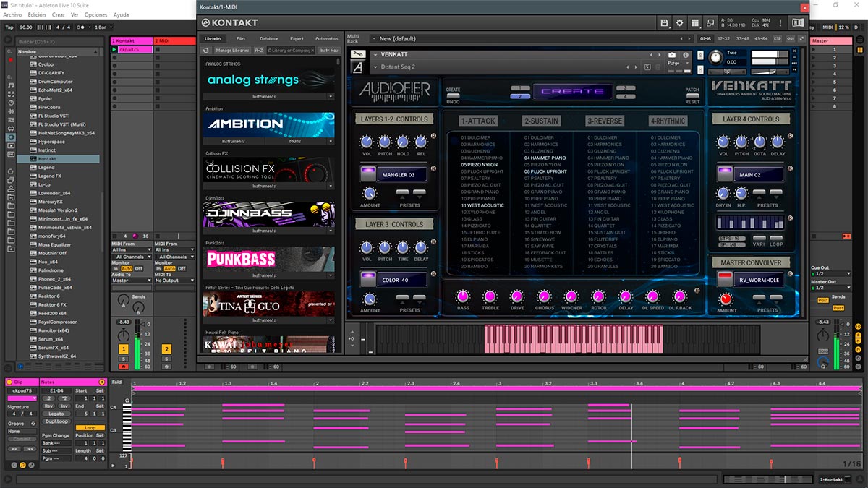This screenshot has height=488, width=868.
Task: Adjust the BASS knob
Action: [x=463, y=296]
